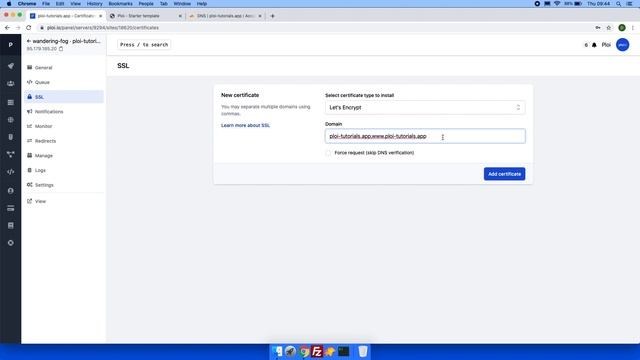640x360 pixels.
Task: Open Monitor in site menu
Action: pyautogui.click(x=64, y=126)
